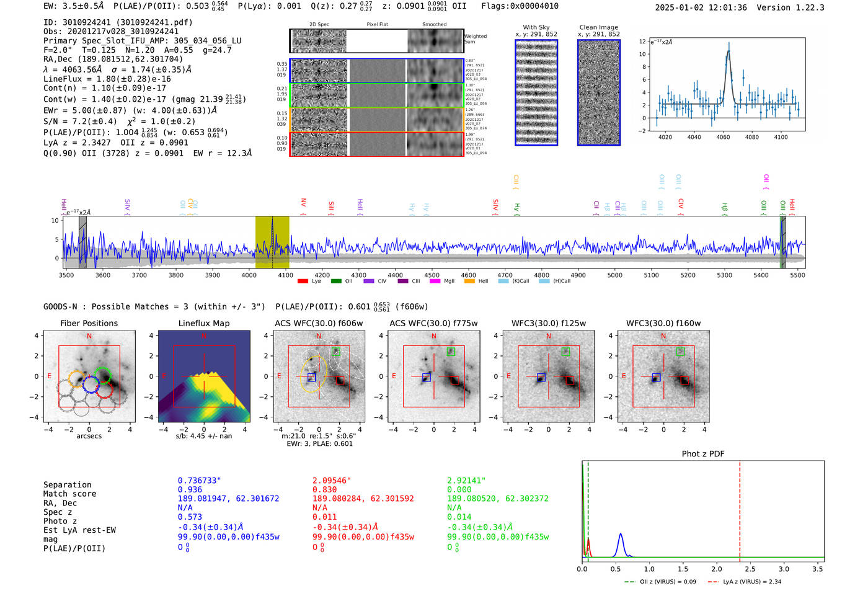Click the blue square marker in f606w image

click(x=312, y=377)
